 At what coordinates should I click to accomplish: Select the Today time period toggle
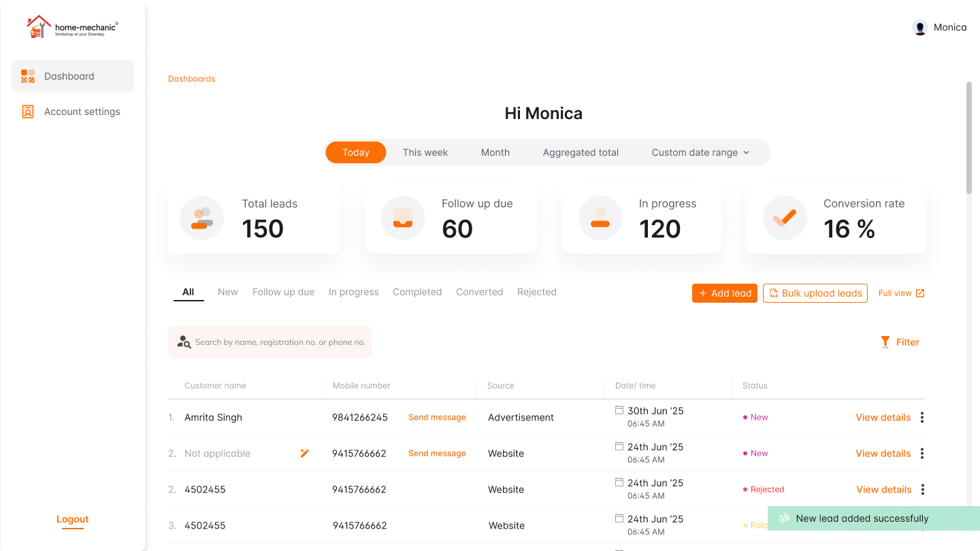pyautogui.click(x=356, y=152)
